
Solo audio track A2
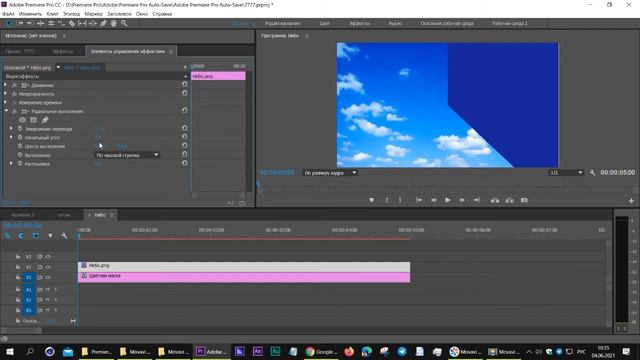(x=56, y=300)
